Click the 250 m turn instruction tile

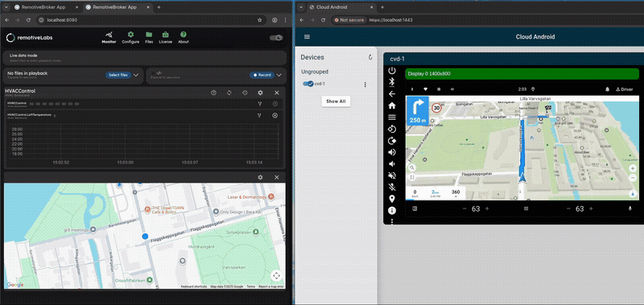[417, 111]
